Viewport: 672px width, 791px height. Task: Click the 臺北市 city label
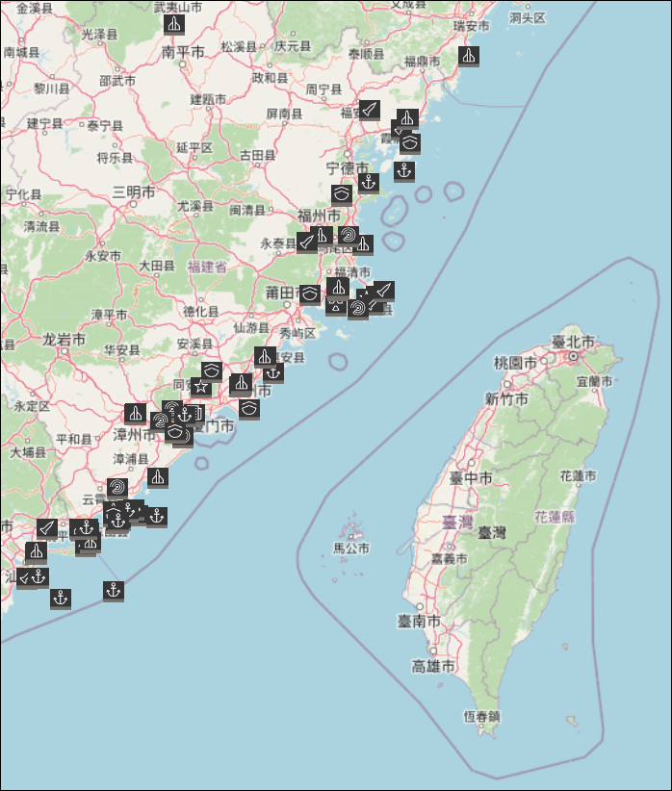tap(571, 343)
